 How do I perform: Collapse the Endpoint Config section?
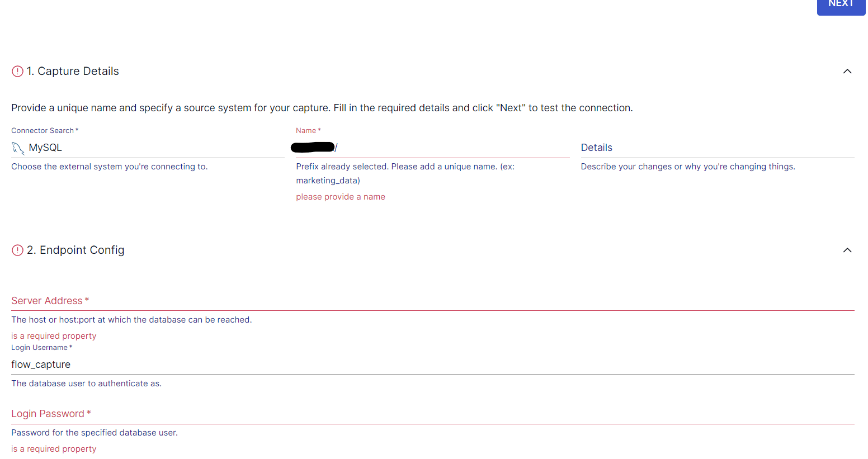point(847,250)
